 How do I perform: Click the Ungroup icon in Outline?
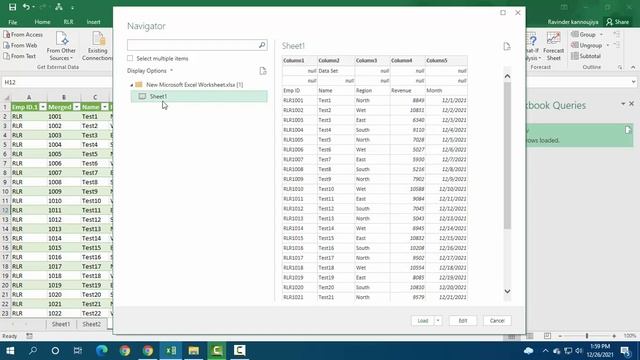tap(575, 45)
